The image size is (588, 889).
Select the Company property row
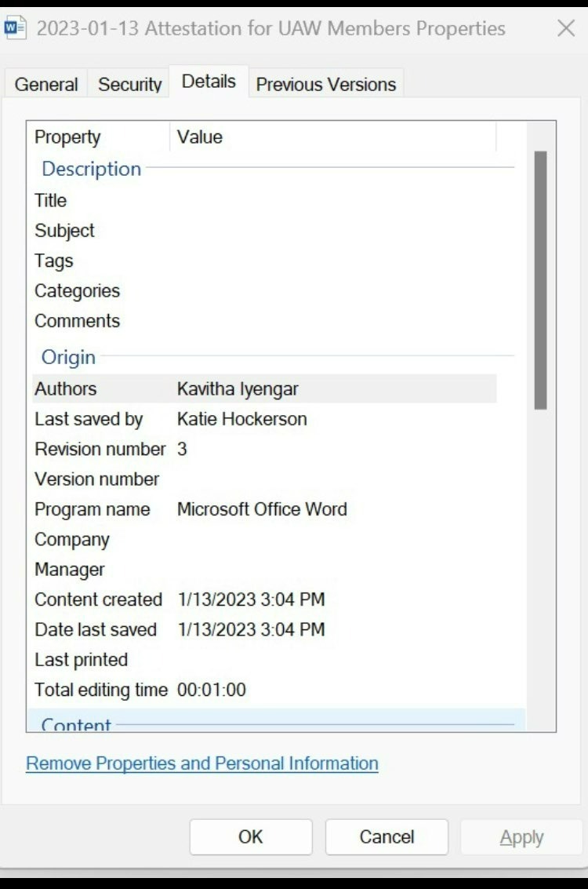pos(264,539)
